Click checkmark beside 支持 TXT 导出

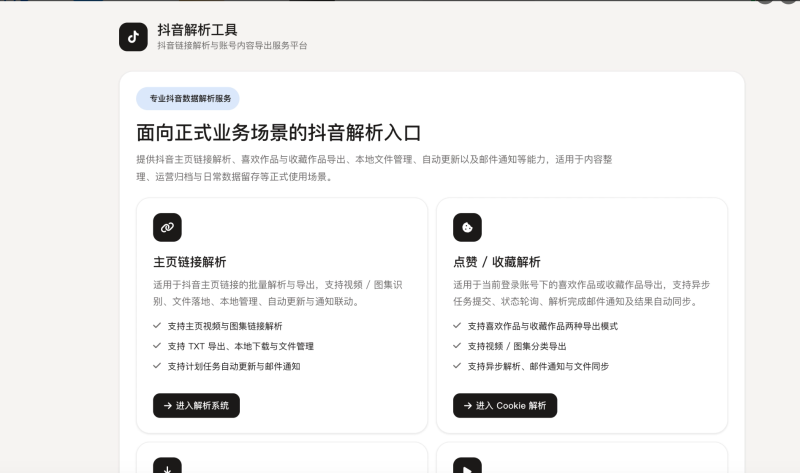coord(157,345)
